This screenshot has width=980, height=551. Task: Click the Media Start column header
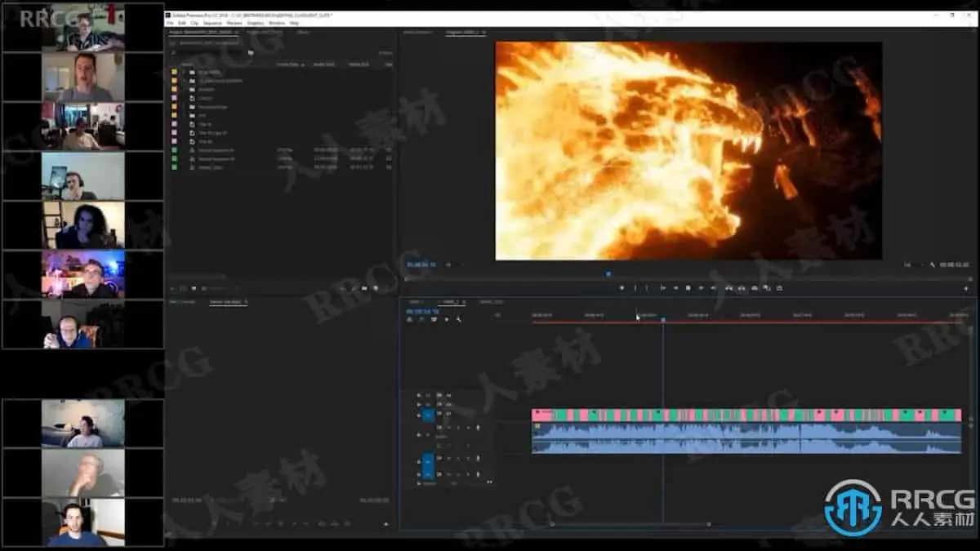[x=324, y=64]
